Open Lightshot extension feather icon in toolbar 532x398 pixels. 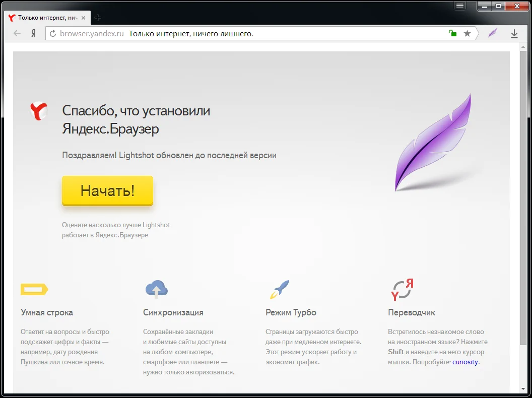click(x=492, y=33)
